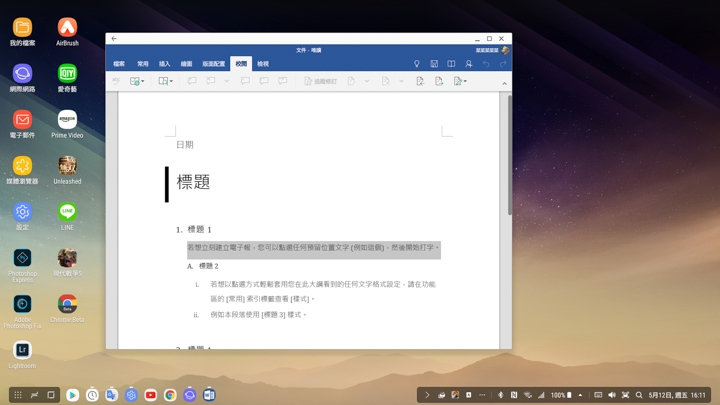Open Prime Video desktop icon
The height and width of the screenshot is (405, 720).
pyautogui.click(x=67, y=124)
